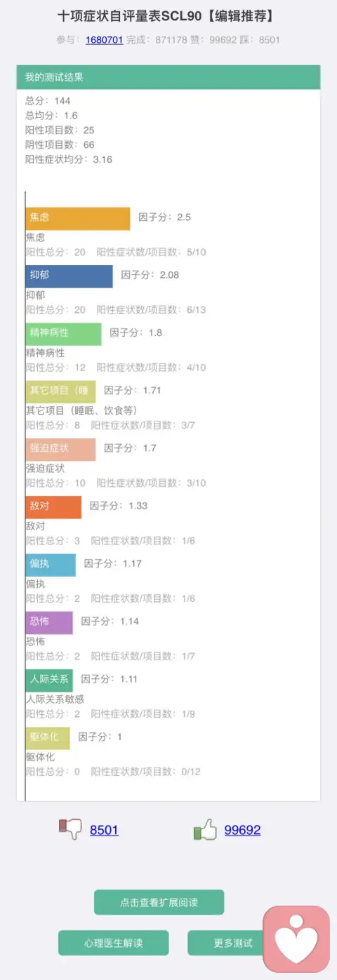Select the orange 焦虑 factor bar
Viewport: 337px width, 980px height.
click(78, 218)
